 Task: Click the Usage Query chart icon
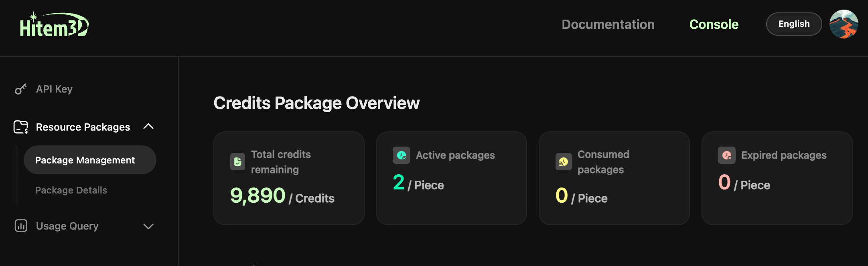[20, 226]
